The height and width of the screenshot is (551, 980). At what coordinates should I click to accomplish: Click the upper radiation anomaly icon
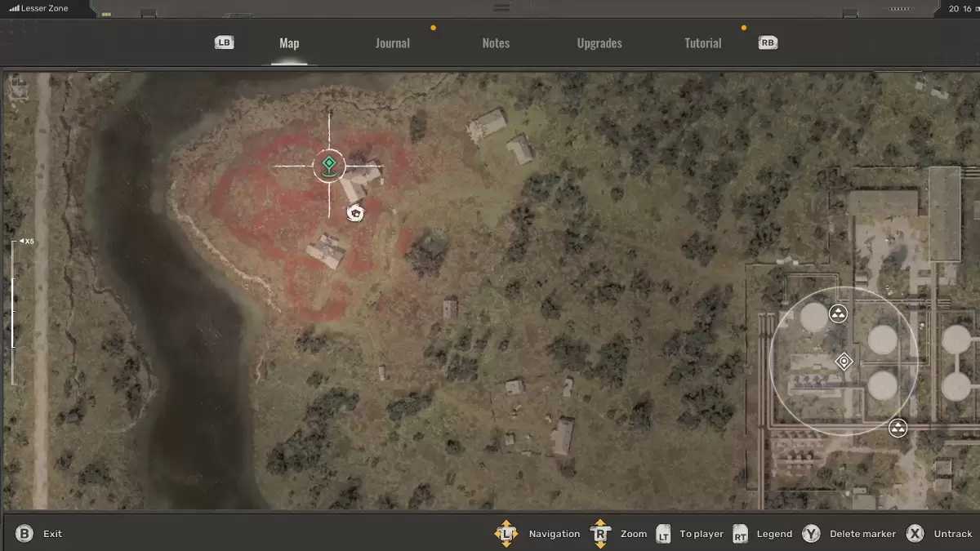[x=837, y=313]
